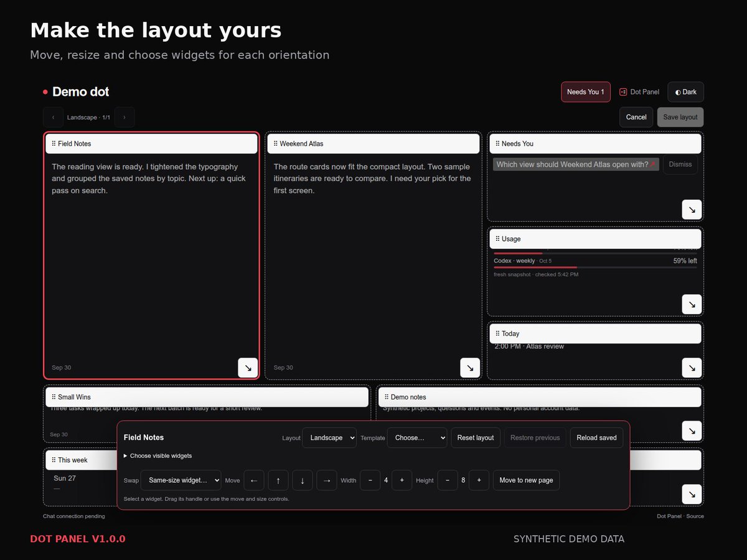
Task: Open 'Which view should Weekend Atlas open with?' link
Action: coord(576,164)
